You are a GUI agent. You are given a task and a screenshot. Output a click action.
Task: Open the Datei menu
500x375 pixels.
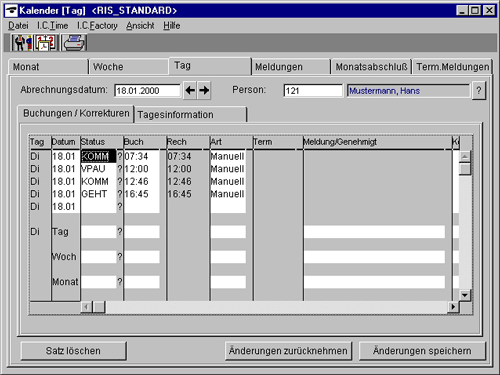click(x=18, y=26)
